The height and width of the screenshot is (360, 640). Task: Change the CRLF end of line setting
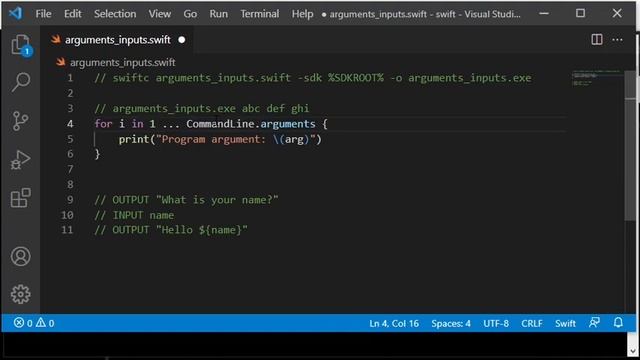[x=531, y=323]
